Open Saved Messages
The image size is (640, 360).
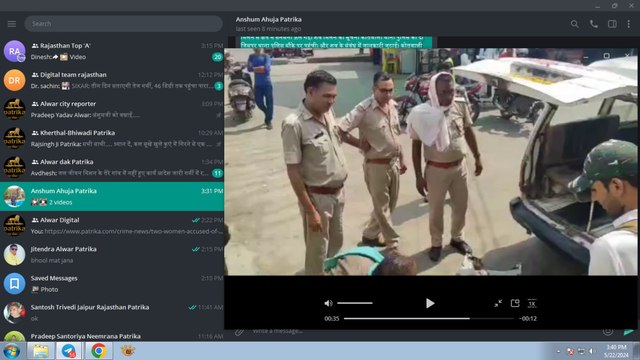[x=112, y=284]
